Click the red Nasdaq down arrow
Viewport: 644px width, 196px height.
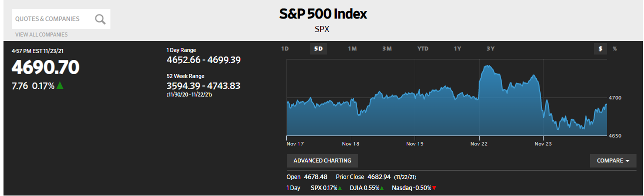point(434,187)
